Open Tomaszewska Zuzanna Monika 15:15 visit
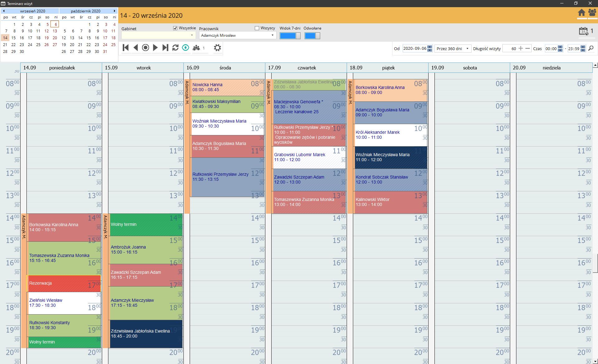This screenshot has width=598, height=364. [x=64, y=258]
